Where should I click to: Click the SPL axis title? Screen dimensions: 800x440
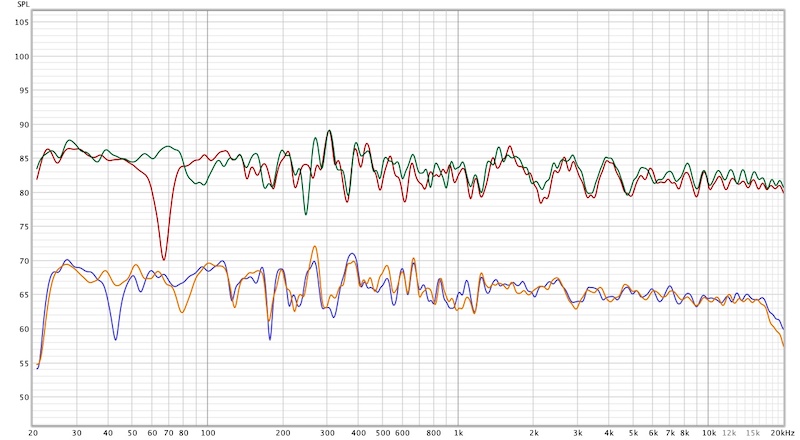click(23, 4)
